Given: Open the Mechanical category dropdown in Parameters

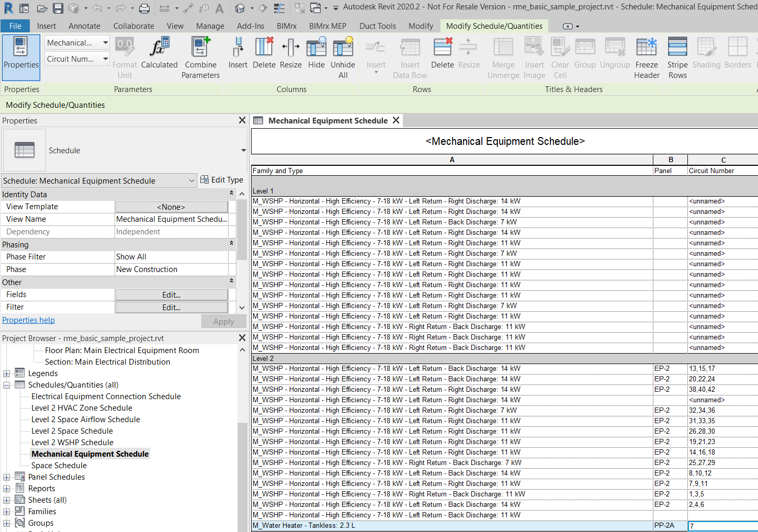Looking at the screenshot, I should pyautogui.click(x=105, y=43).
